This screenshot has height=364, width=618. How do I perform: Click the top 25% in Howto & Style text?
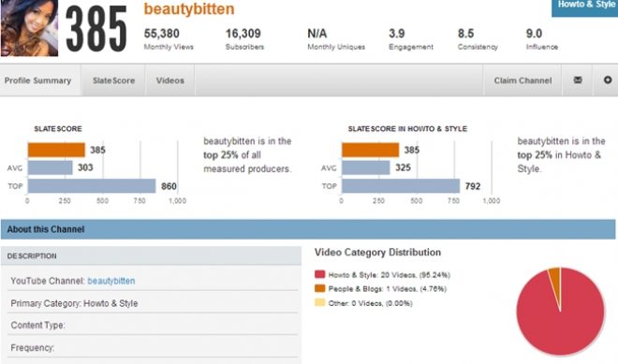point(561,154)
